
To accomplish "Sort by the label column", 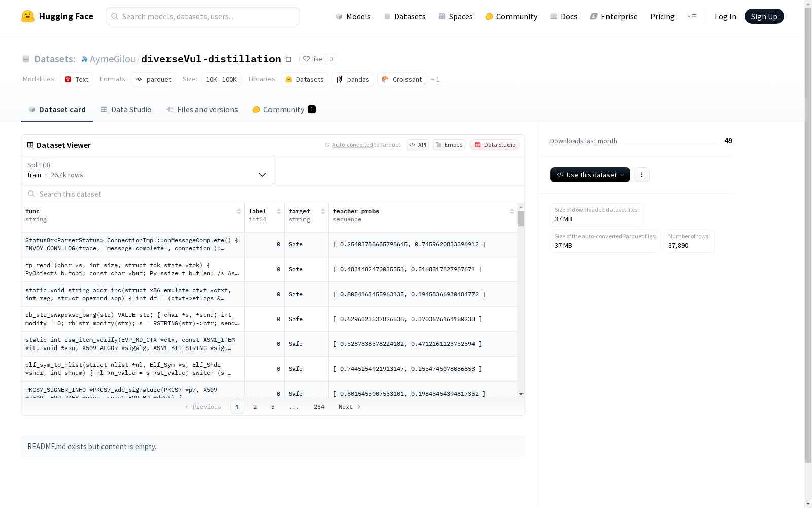I will tap(279, 211).
